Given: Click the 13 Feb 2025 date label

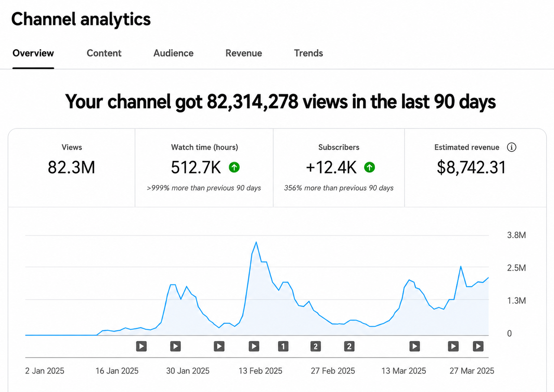Looking at the screenshot, I should 260,371.
